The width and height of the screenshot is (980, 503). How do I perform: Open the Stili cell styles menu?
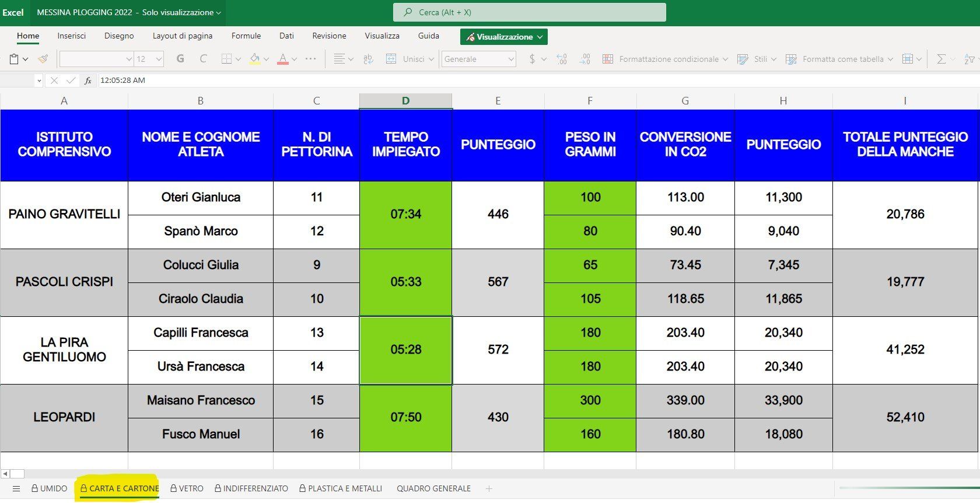(x=757, y=59)
